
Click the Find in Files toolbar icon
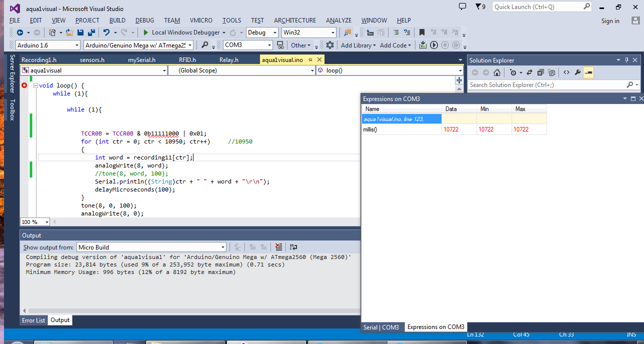(x=347, y=32)
